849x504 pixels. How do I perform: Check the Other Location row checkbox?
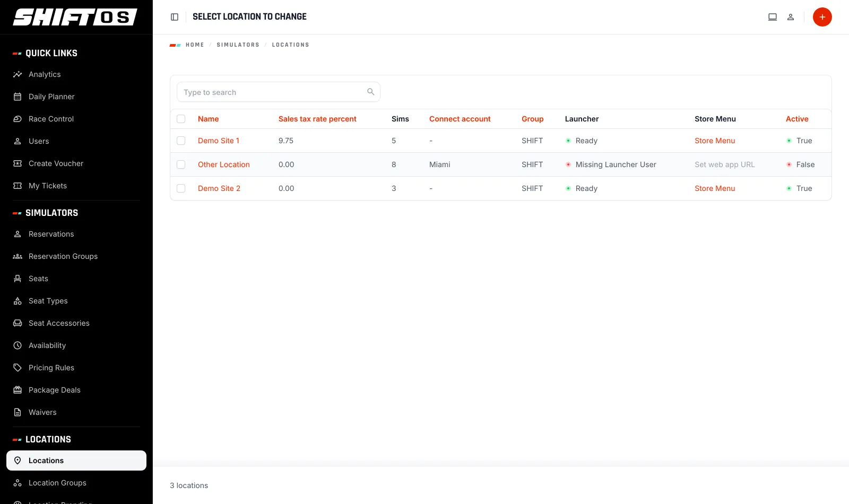181,164
